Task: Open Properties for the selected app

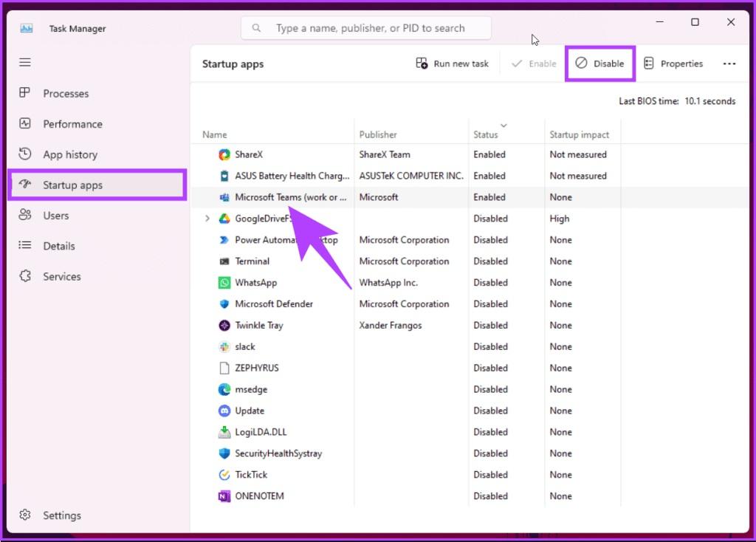Action: (673, 64)
